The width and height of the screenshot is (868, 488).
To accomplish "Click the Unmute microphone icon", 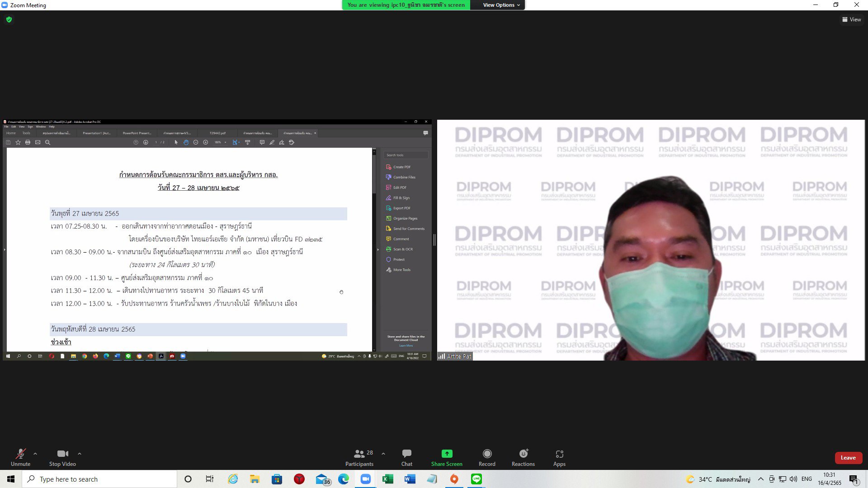I will pyautogui.click(x=20, y=454).
